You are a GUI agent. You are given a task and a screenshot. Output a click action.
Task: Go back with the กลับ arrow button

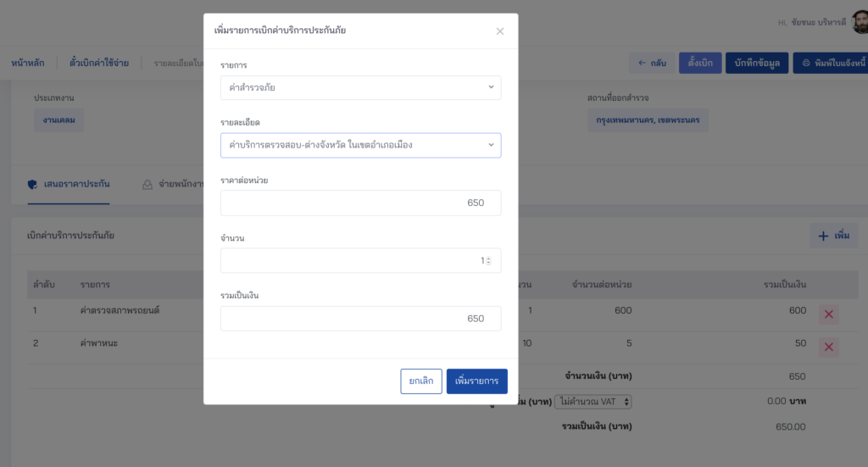(x=652, y=63)
